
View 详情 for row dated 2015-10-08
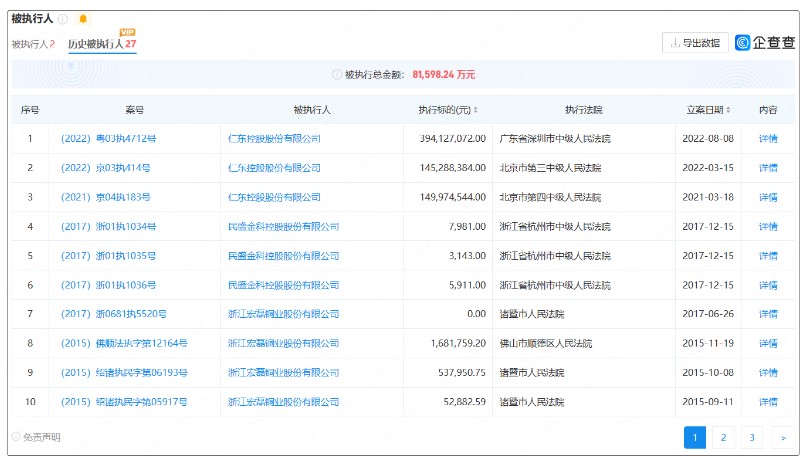point(768,372)
